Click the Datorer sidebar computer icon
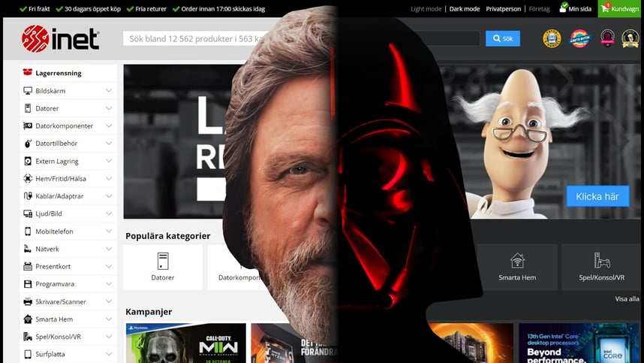644x363 pixels. coord(28,108)
